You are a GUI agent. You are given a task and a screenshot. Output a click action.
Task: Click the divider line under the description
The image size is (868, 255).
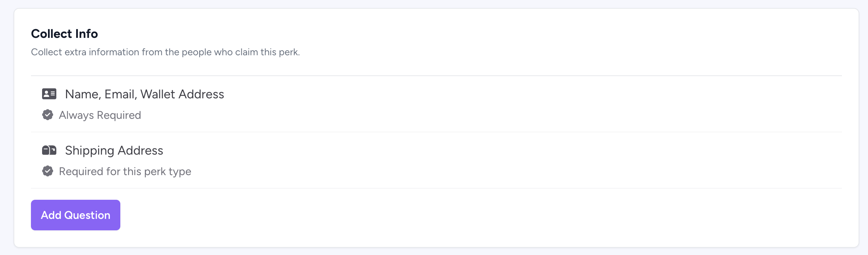[x=436, y=76]
